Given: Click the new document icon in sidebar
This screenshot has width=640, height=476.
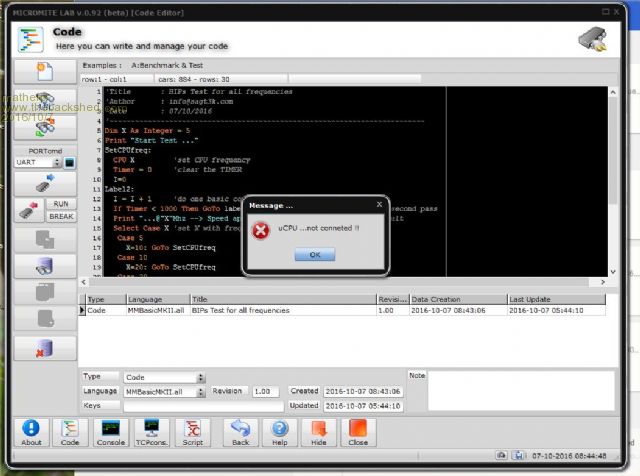Looking at the screenshot, I should 43,71.
